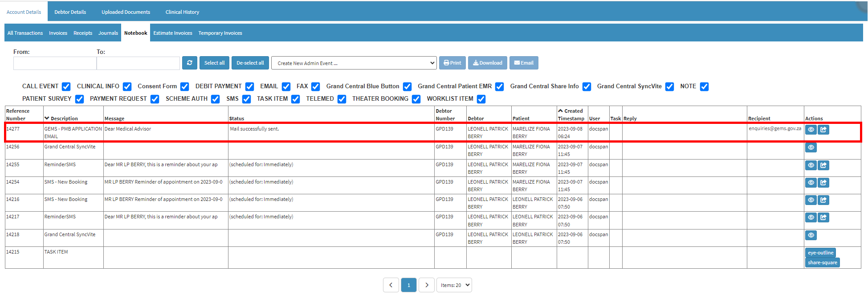Switch to the Debtor Details tab
Viewport: 868px width, 295px height.
[70, 12]
